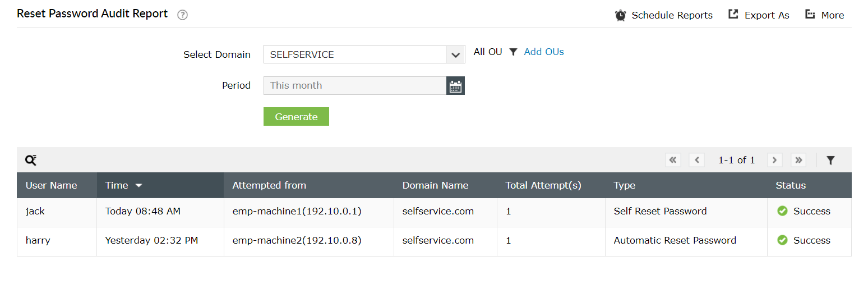Toggle the Time column sort arrow

click(x=139, y=186)
